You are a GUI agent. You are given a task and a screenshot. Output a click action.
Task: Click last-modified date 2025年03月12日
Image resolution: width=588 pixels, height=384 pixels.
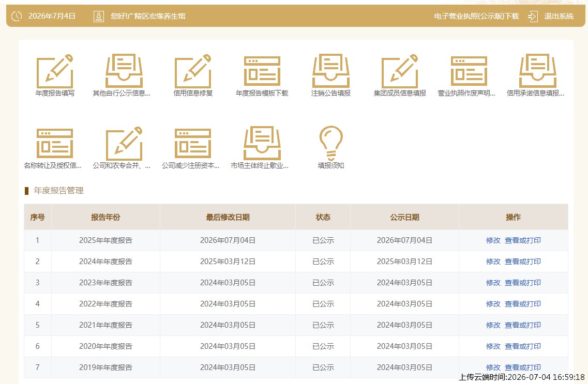(228, 262)
